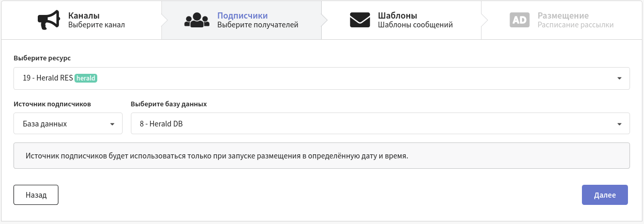The width and height of the screenshot is (644, 224).
Task: Click the Шаблоны сообщений subtitle text
Action: point(415,25)
